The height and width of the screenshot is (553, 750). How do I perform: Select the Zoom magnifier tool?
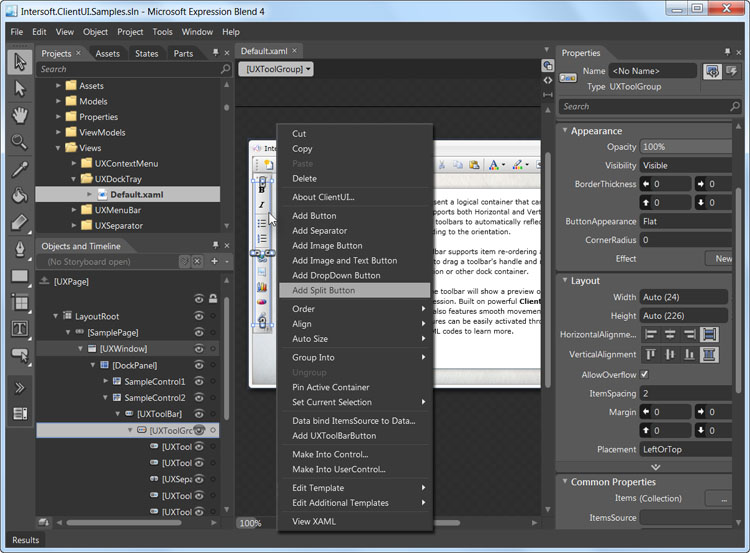(20, 142)
